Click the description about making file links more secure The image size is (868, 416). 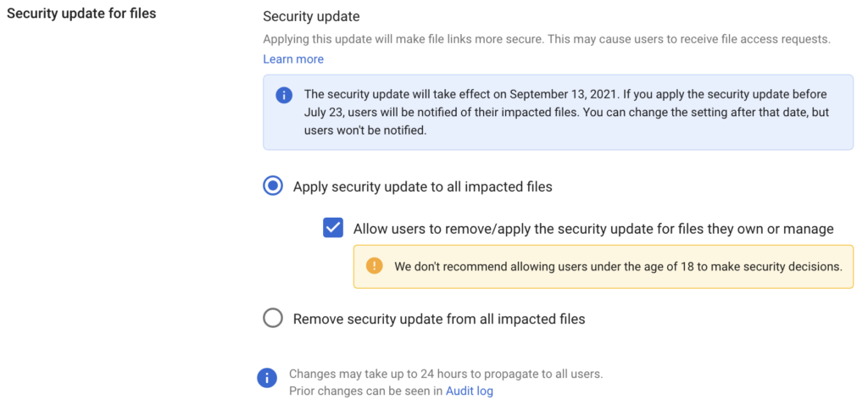click(547, 39)
